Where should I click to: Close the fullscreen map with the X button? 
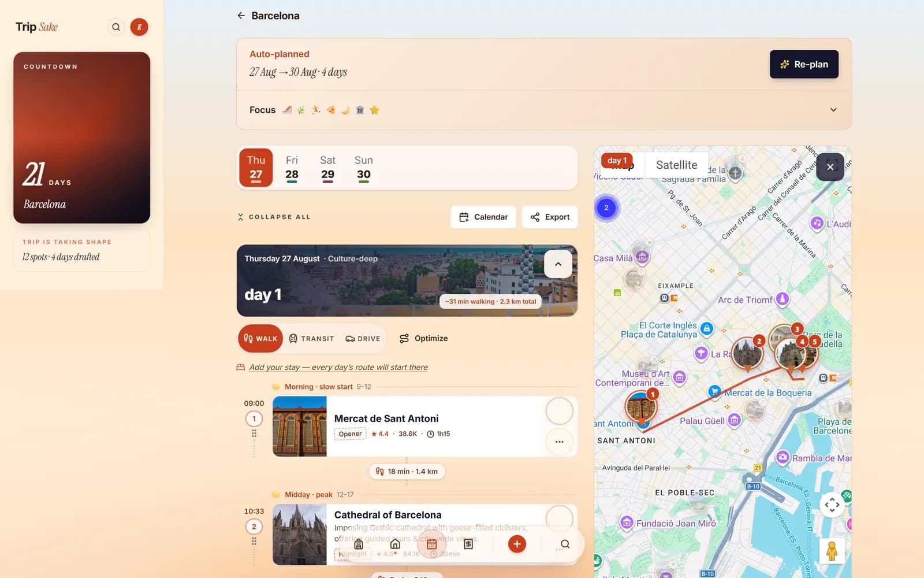[x=830, y=166]
